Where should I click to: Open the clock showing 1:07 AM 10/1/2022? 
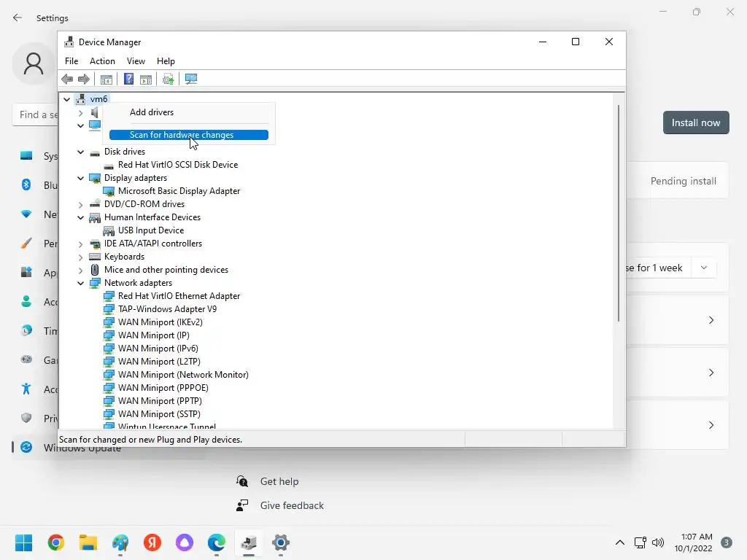click(x=693, y=542)
